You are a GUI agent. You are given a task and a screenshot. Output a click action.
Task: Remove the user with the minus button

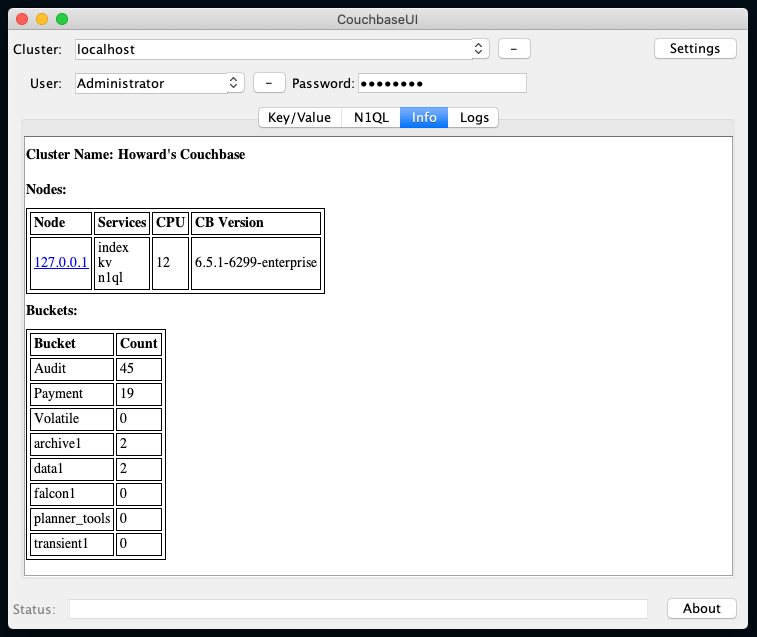point(269,83)
